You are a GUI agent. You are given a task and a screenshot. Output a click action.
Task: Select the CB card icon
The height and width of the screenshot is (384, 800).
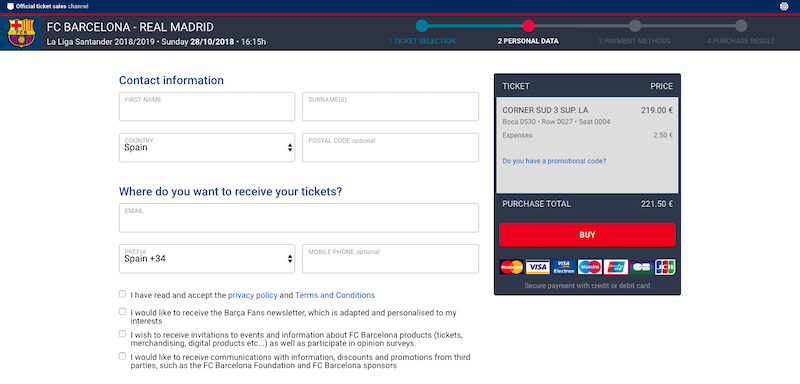pos(641,267)
